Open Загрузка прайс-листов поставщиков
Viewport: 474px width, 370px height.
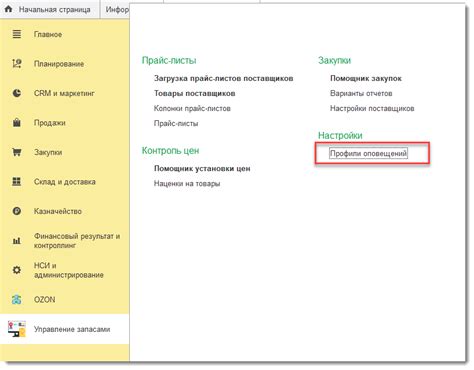[x=223, y=78]
